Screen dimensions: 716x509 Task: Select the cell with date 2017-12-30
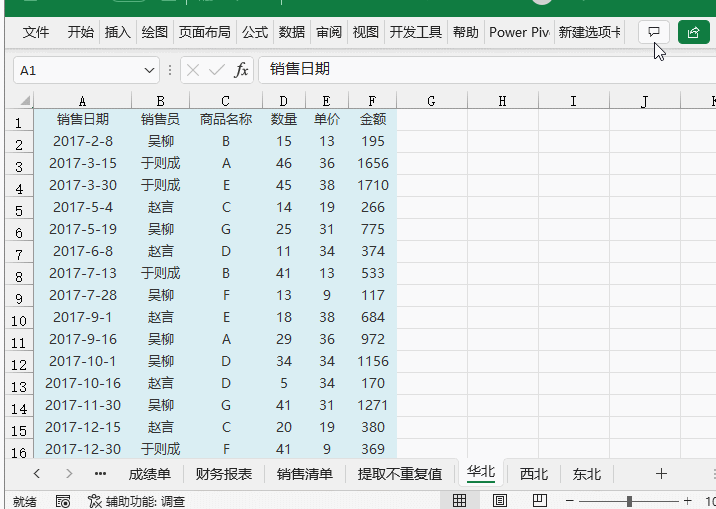[83, 449]
